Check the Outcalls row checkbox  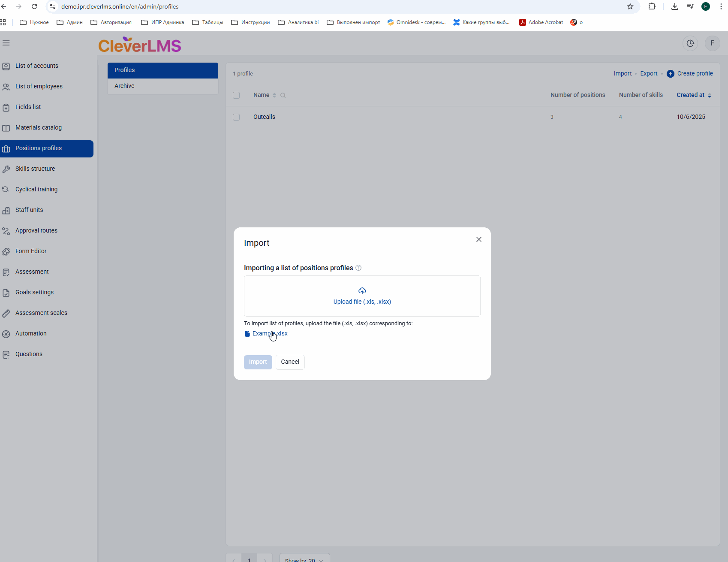(x=236, y=117)
